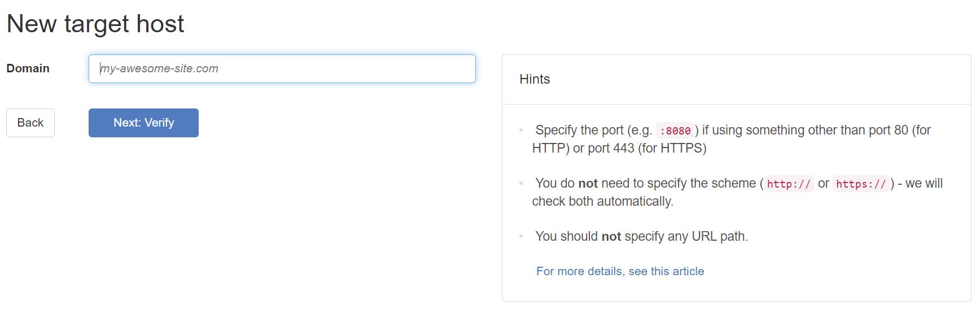The height and width of the screenshot is (330, 980).
Task: Click the 'Specify the port' hint text
Action: tap(580, 131)
